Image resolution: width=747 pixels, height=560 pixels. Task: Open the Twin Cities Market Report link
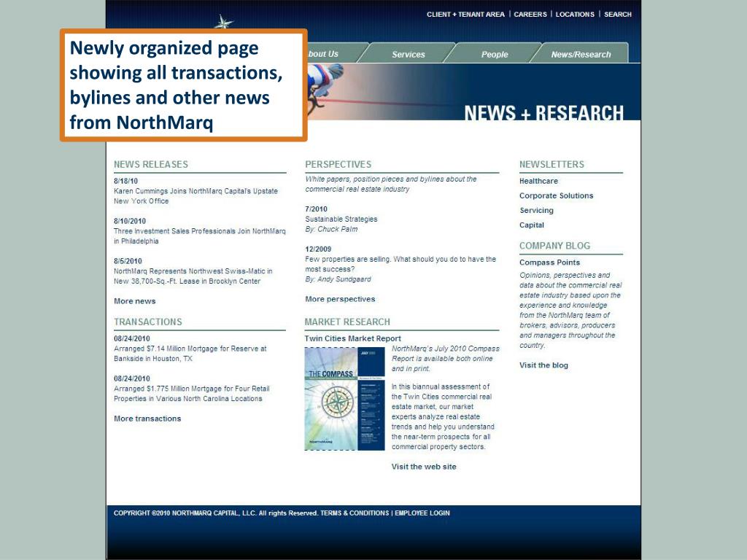(353, 338)
